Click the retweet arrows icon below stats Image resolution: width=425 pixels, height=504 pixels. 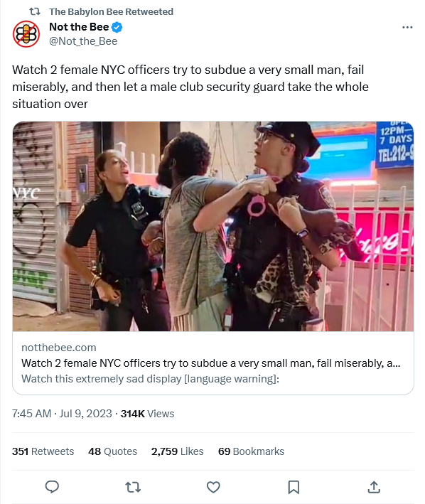pyautogui.click(x=133, y=487)
